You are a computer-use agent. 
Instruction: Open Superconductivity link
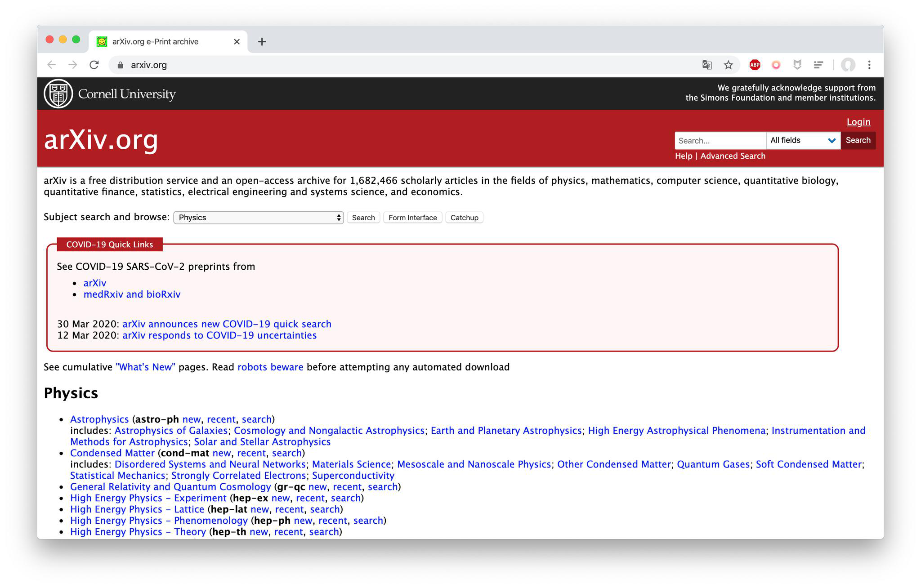pyautogui.click(x=353, y=476)
